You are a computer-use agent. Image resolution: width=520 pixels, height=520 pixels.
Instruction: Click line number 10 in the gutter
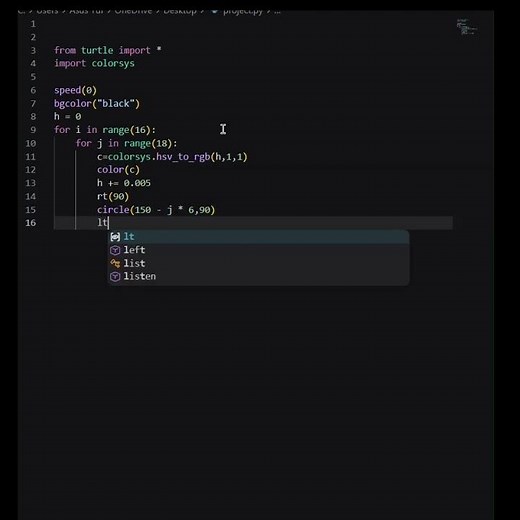coord(31,143)
